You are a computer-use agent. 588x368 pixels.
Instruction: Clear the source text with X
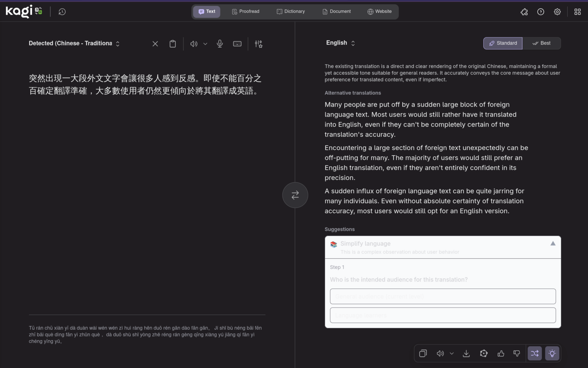coord(155,44)
